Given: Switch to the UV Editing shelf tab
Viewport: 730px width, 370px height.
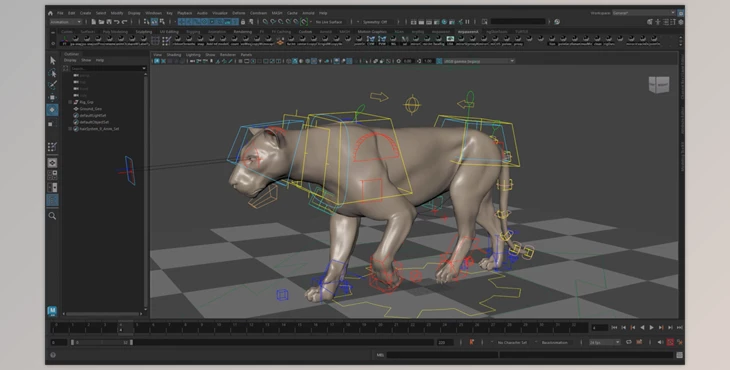Looking at the screenshot, I should point(169,32).
